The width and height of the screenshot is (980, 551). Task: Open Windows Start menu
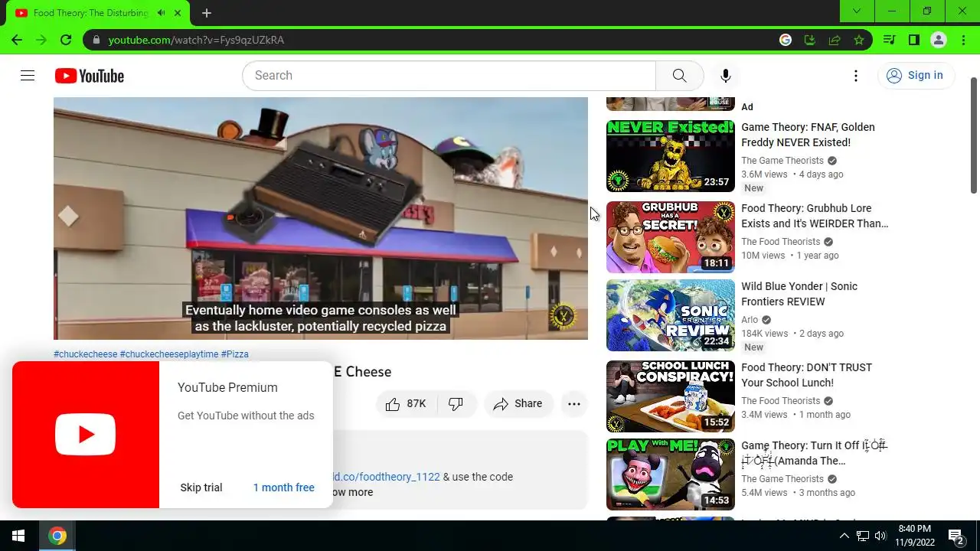pyautogui.click(x=18, y=536)
